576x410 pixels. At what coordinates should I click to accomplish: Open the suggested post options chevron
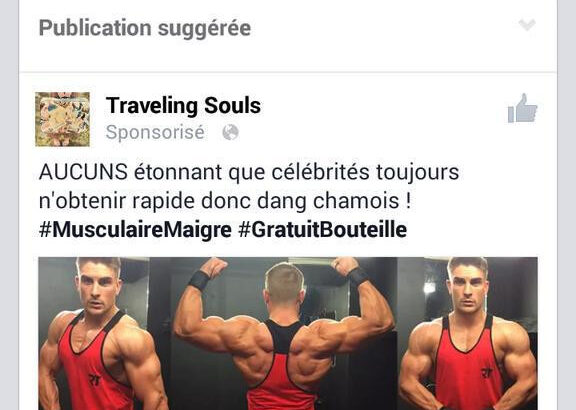pyautogui.click(x=527, y=25)
